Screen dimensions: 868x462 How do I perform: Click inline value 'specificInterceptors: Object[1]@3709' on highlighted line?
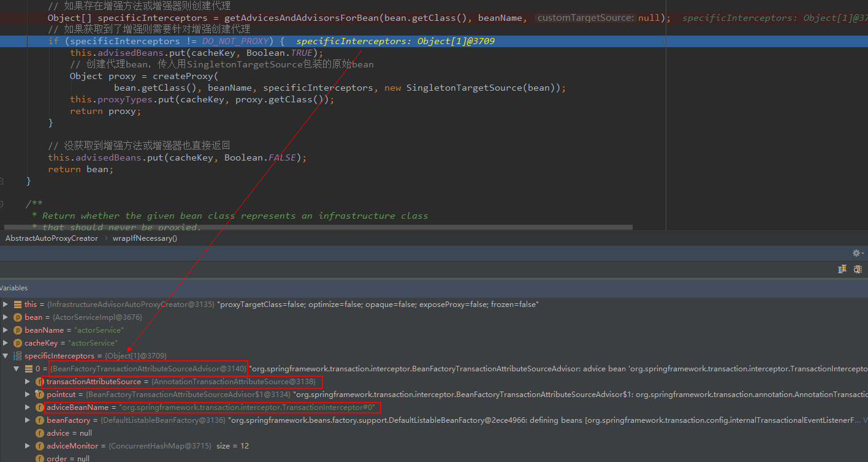[395, 41]
